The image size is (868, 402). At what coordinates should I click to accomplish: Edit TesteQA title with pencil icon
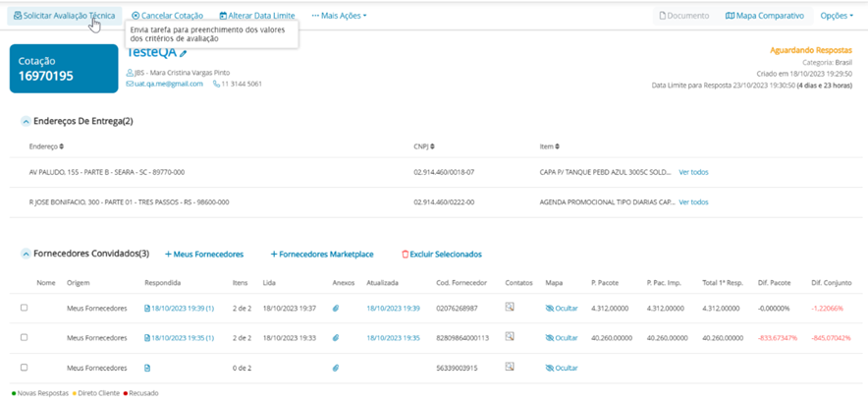coord(184,54)
